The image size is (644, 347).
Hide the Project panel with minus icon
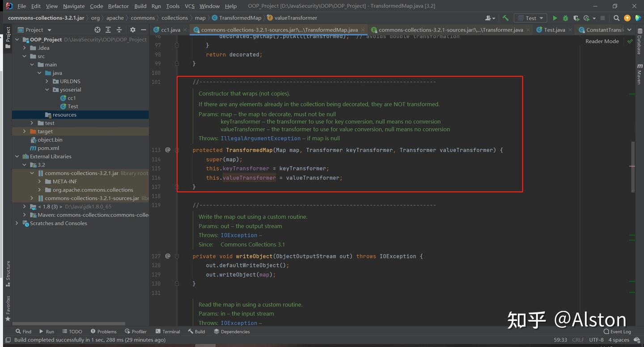coord(143,30)
